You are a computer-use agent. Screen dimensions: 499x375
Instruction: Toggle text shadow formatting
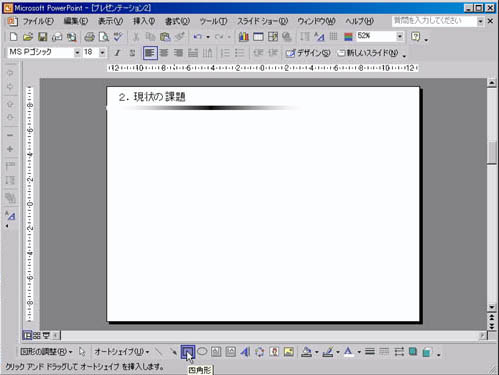tap(132, 53)
